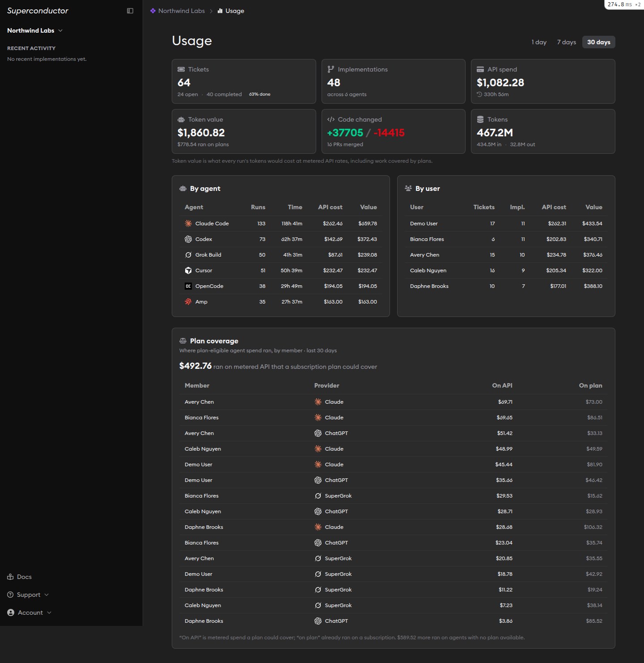Click the Plan coverage scales icon
Viewport: 644px width, 663px height.
point(183,341)
